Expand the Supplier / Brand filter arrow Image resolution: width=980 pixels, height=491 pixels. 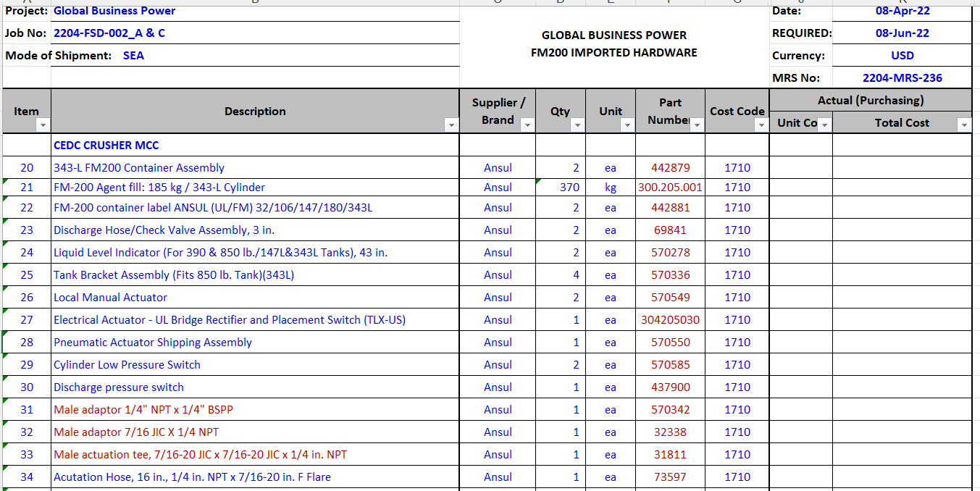tap(527, 125)
